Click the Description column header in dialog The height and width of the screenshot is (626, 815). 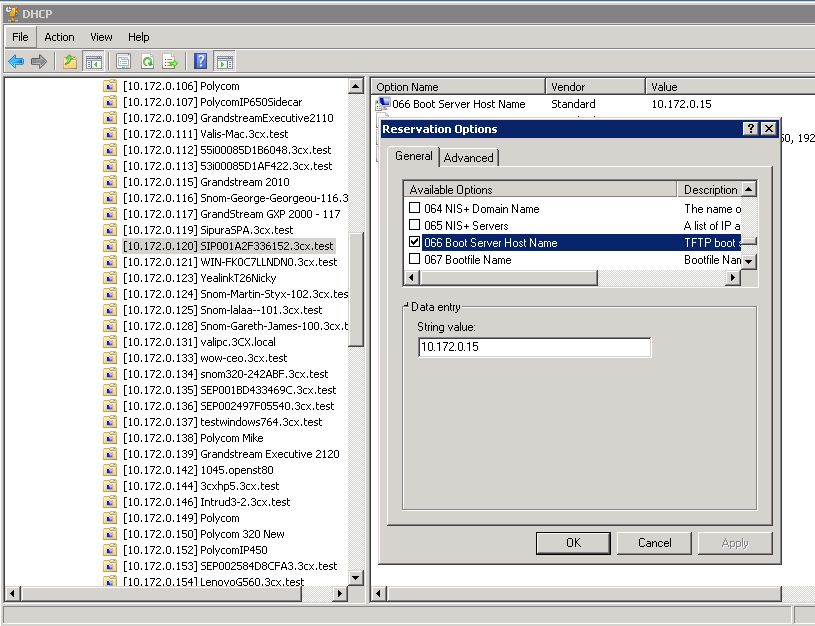click(x=710, y=190)
